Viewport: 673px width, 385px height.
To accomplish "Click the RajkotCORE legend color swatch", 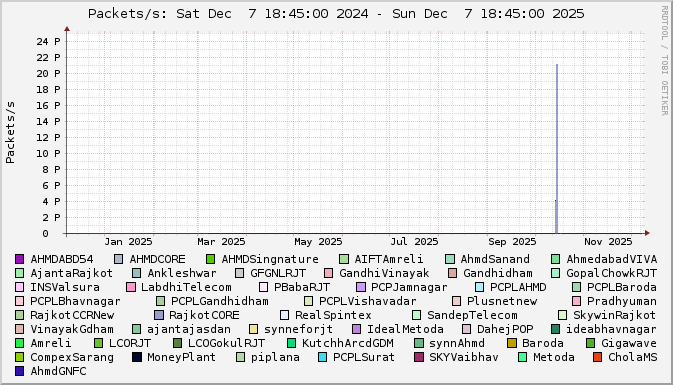I will (158, 315).
